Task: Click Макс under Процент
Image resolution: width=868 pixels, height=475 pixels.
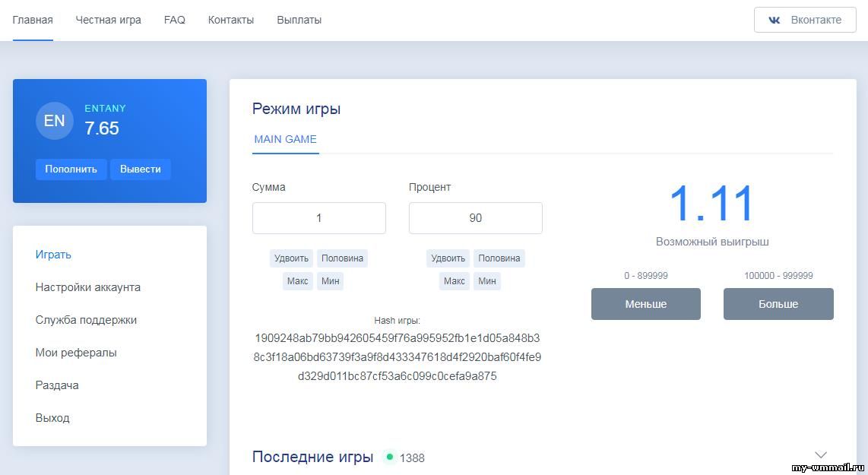Action: 454,281
